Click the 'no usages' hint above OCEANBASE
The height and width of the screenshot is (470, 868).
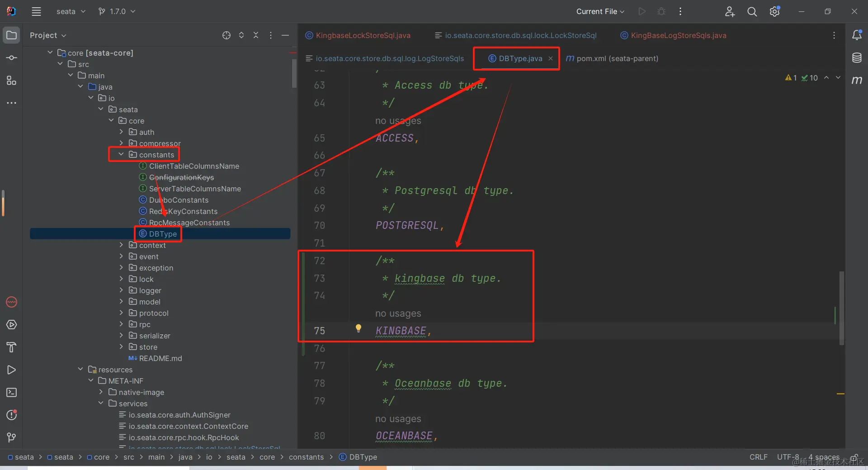(398, 419)
